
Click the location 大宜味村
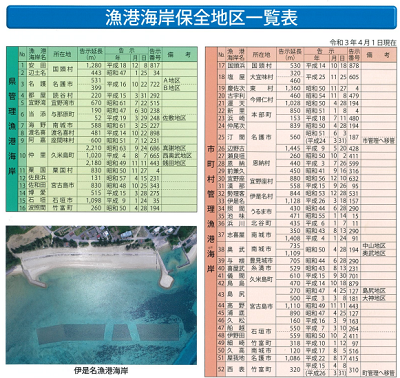click(x=261, y=77)
